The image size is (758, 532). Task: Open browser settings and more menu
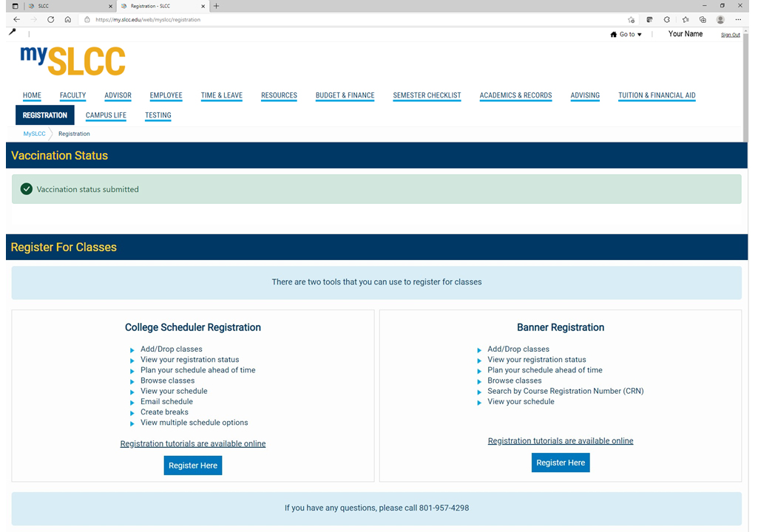(x=738, y=20)
